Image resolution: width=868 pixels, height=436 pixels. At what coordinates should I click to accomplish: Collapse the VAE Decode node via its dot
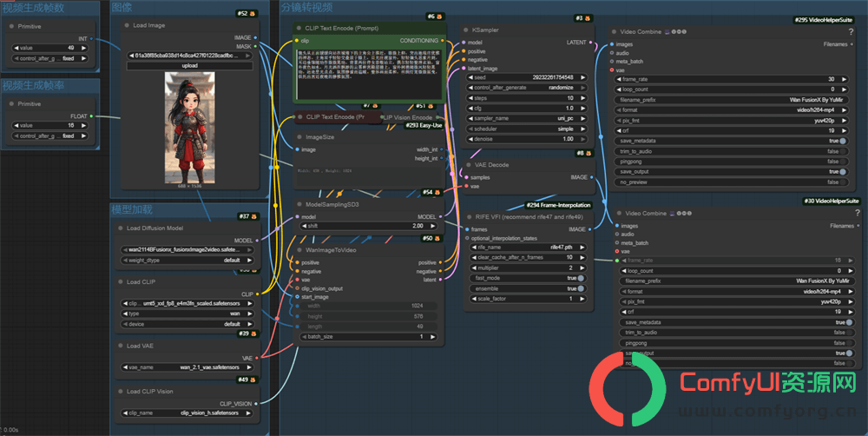(x=469, y=164)
